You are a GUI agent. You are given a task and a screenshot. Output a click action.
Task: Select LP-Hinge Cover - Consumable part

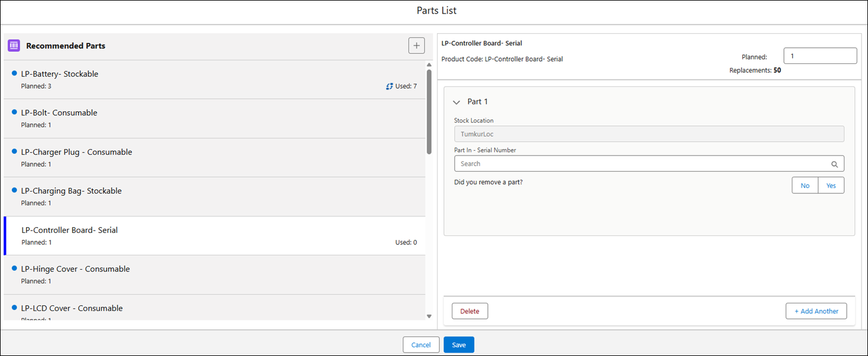click(214, 275)
